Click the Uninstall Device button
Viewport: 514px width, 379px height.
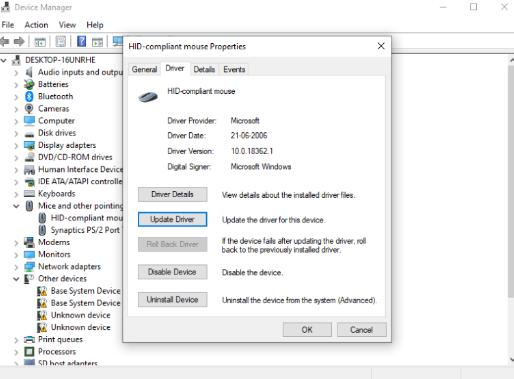coord(172,300)
